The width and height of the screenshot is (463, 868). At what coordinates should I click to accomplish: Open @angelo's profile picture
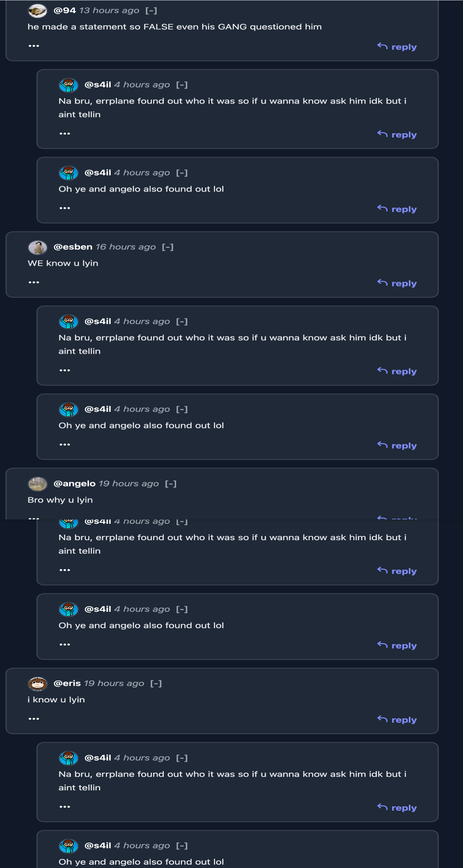[x=37, y=484]
